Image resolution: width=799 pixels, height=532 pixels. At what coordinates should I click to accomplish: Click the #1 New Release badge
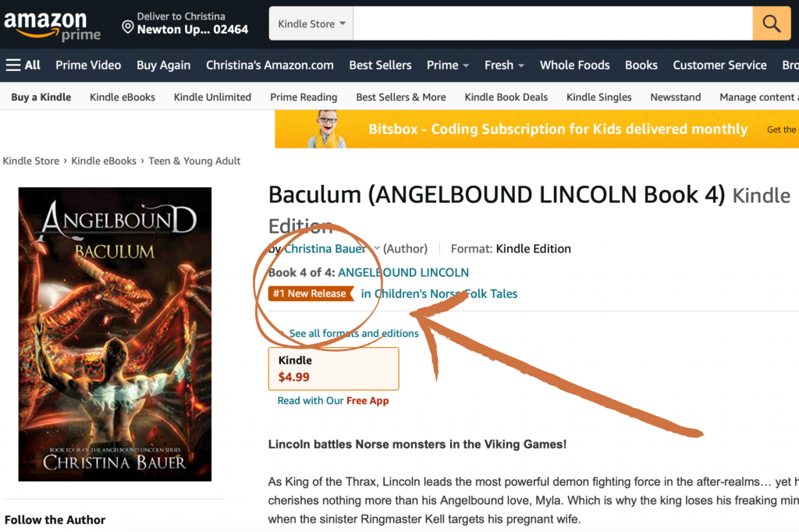pos(311,293)
